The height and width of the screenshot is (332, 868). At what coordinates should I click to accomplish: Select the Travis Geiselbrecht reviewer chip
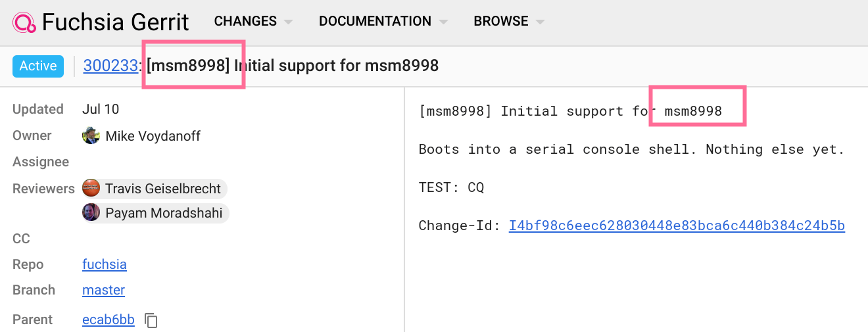click(154, 189)
